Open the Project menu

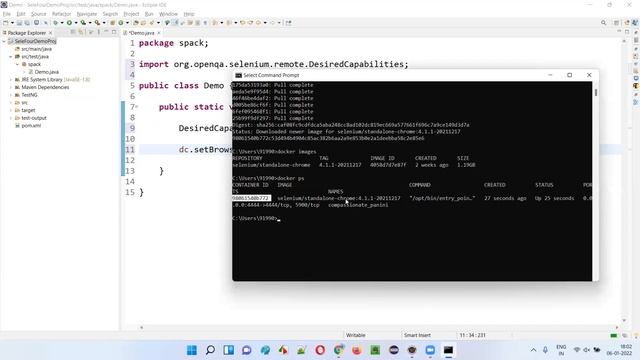(x=131, y=14)
